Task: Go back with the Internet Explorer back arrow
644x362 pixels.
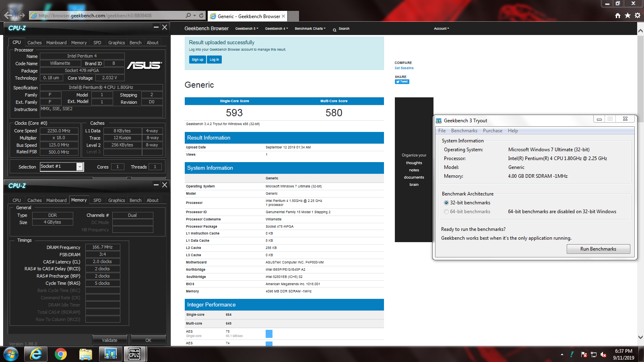Action: tap(8, 15)
